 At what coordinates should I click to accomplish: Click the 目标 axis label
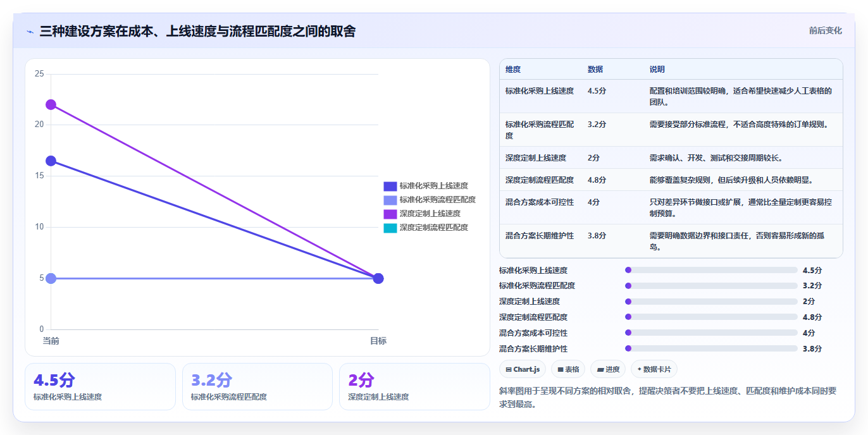click(x=378, y=341)
